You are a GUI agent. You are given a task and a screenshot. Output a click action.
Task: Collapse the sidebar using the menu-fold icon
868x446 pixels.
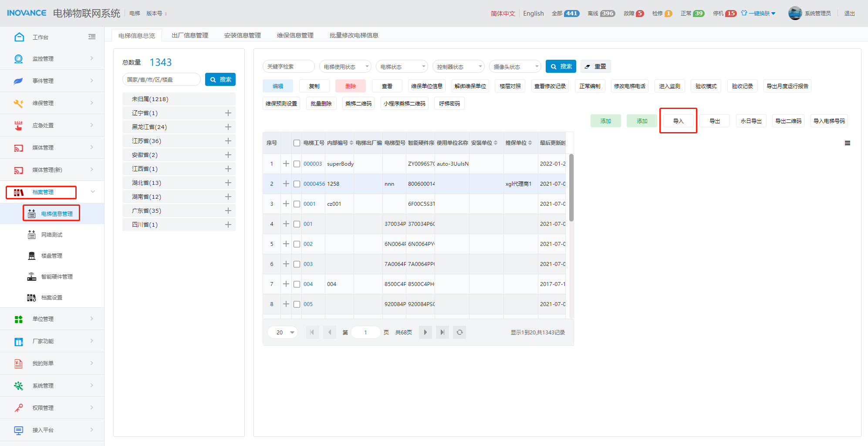tap(92, 37)
